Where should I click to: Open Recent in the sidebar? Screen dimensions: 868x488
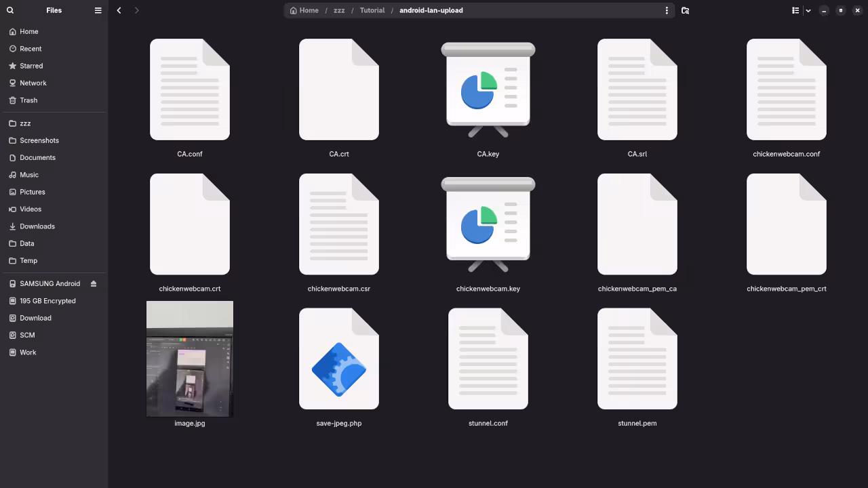point(54,49)
